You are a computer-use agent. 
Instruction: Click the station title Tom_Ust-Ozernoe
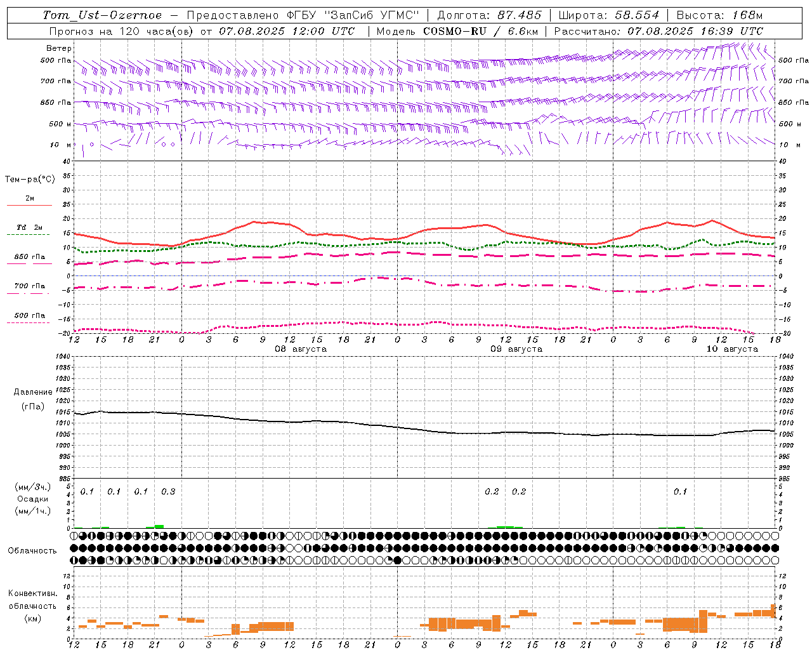tap(103, 15)
